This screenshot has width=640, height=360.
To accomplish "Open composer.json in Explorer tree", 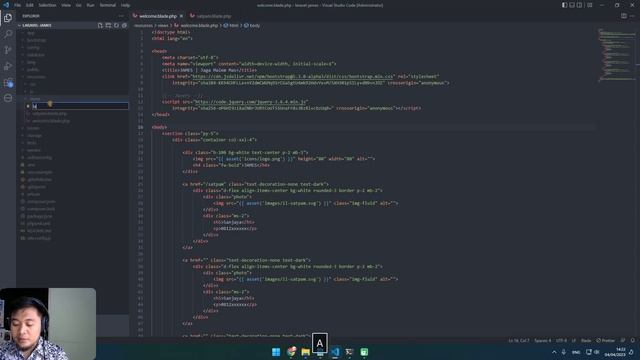I will click(x=40, y=202).
